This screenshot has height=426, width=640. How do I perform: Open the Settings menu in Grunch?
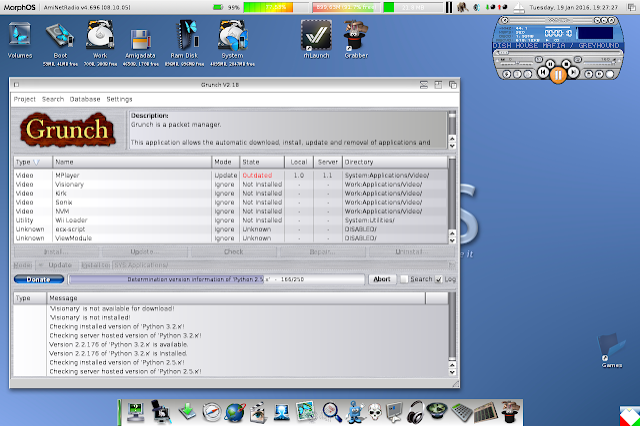click(119, 99)
